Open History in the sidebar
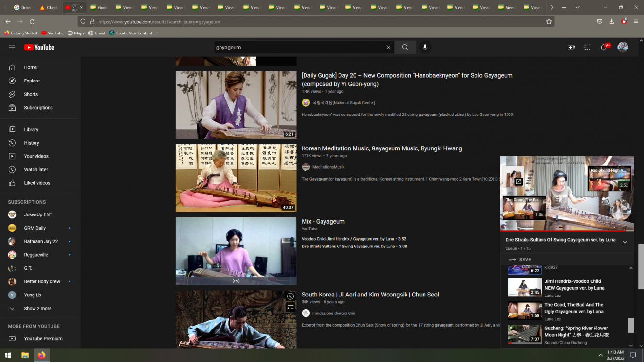Screen dimensions: 644x362 click(x=39, y=143)
